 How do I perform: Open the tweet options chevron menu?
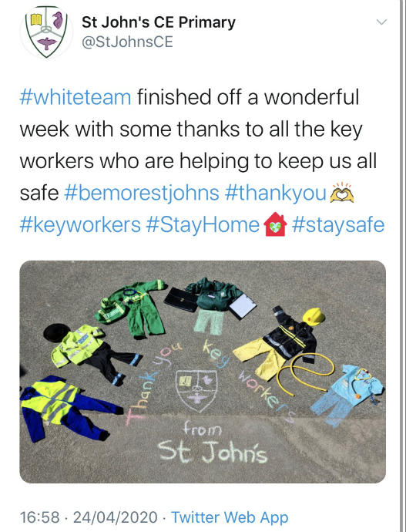(381, 22)
